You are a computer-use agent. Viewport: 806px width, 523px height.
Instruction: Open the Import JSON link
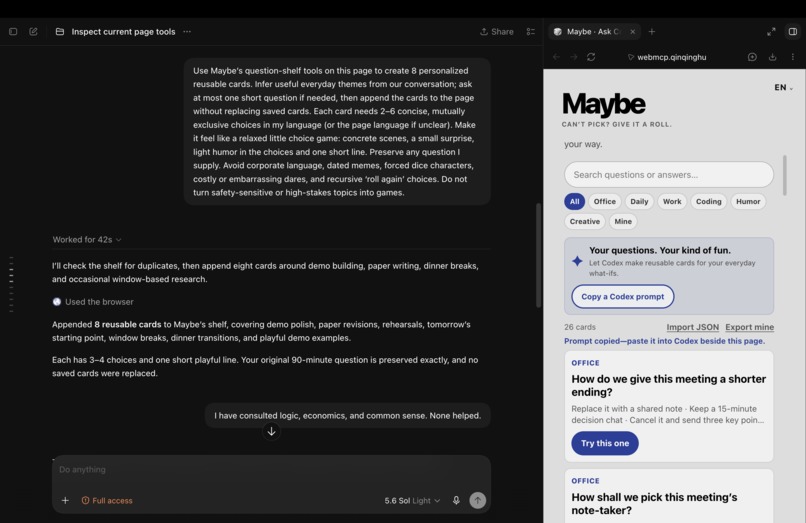692,327
